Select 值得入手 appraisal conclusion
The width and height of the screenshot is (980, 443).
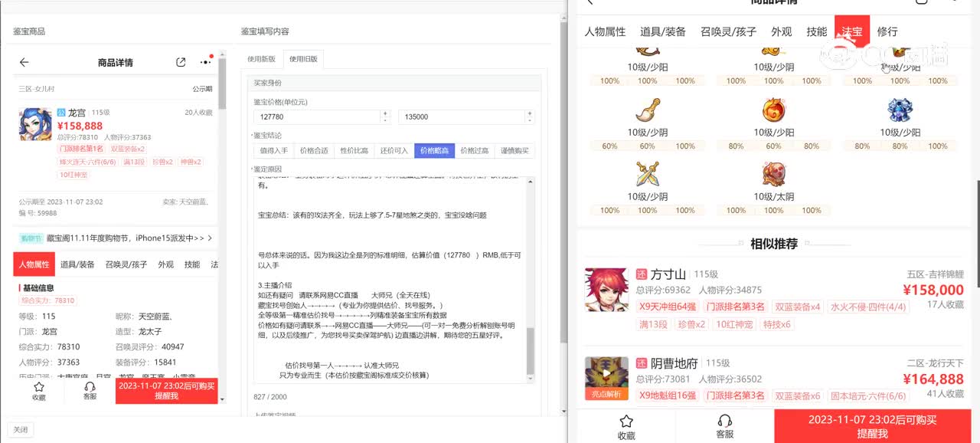pyautogui.click(x=274, y=151)
